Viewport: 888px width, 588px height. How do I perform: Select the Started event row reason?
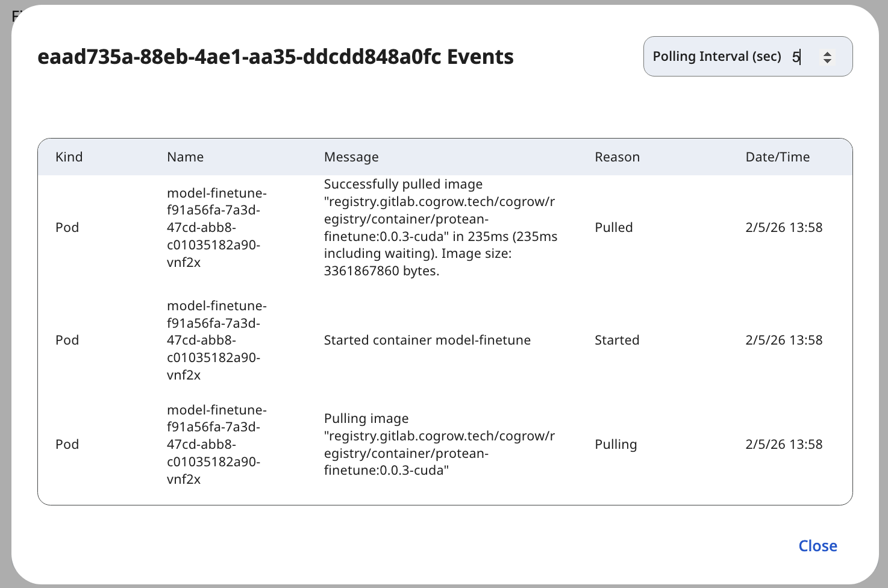(616, 340)
